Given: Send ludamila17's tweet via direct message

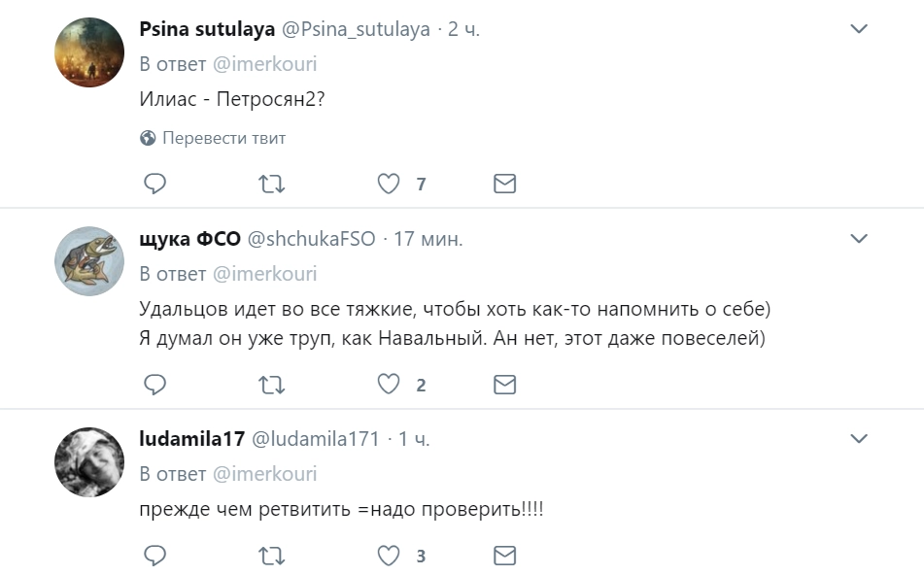Looking at the screenshot, I should pos(504,556).
